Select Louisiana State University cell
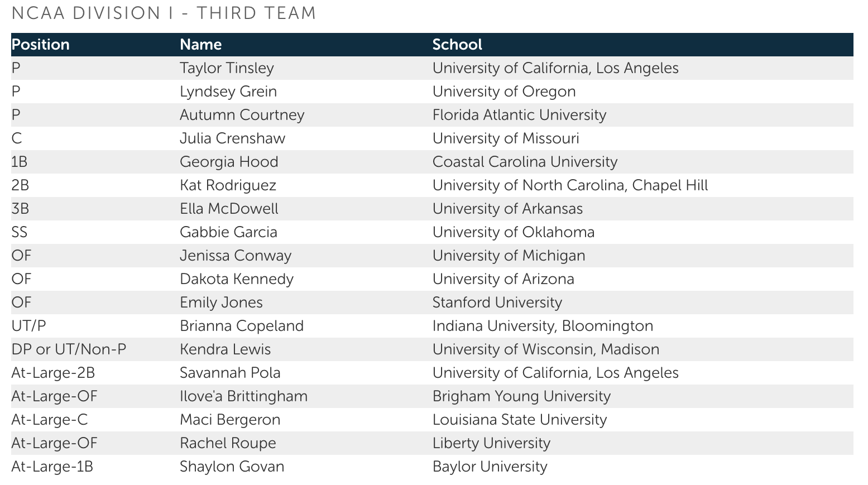The image size is (868, 485). [x=519, y=420]
